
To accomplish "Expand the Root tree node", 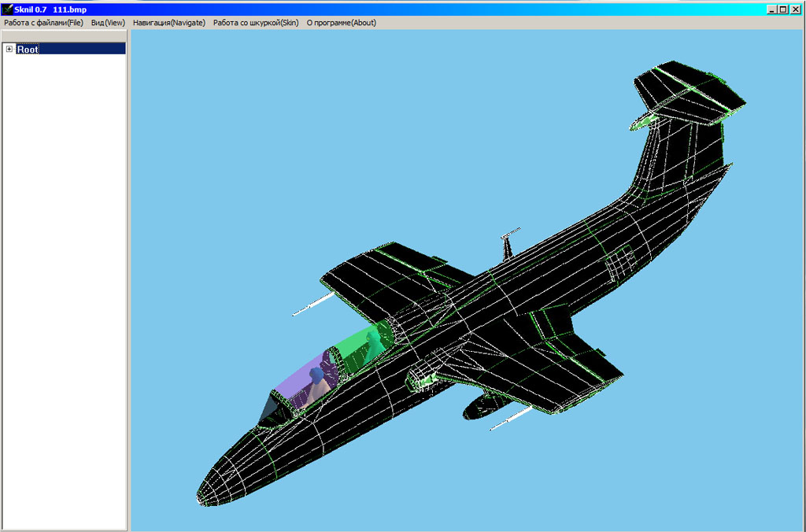I will point(9,49).
